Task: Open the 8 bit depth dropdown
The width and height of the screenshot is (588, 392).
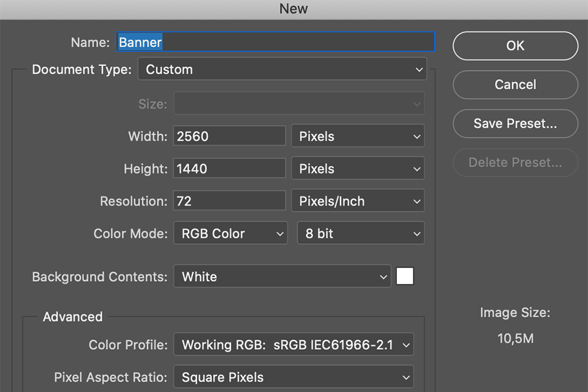Action: 361,234
